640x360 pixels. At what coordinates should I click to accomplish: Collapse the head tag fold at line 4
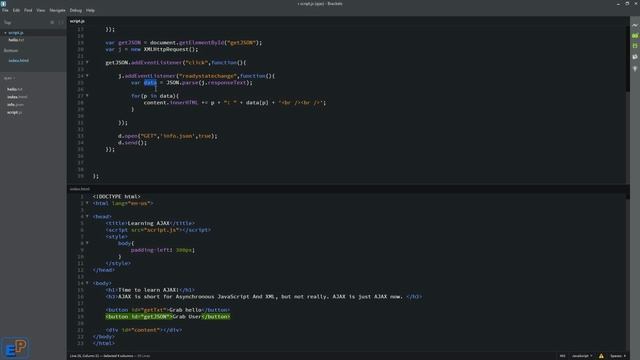[87, 216]
